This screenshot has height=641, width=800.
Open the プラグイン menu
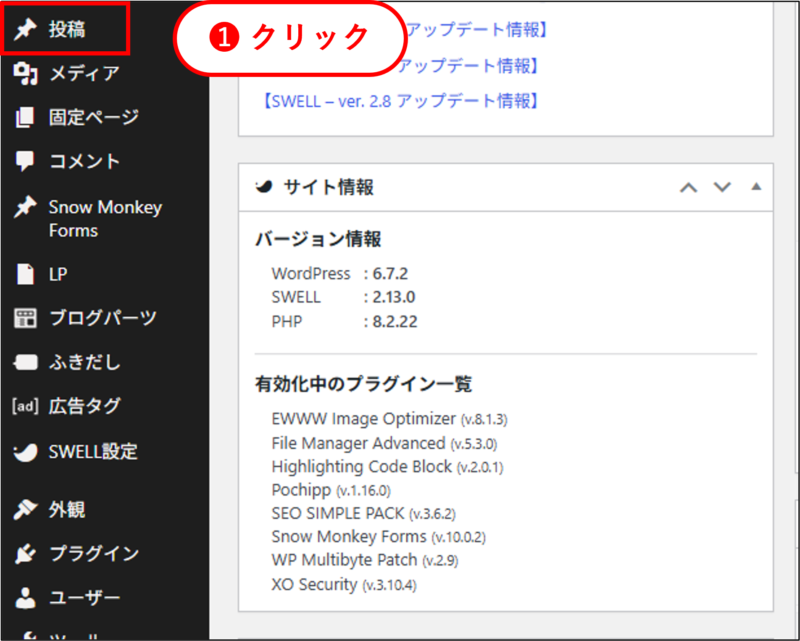[93, 553]
